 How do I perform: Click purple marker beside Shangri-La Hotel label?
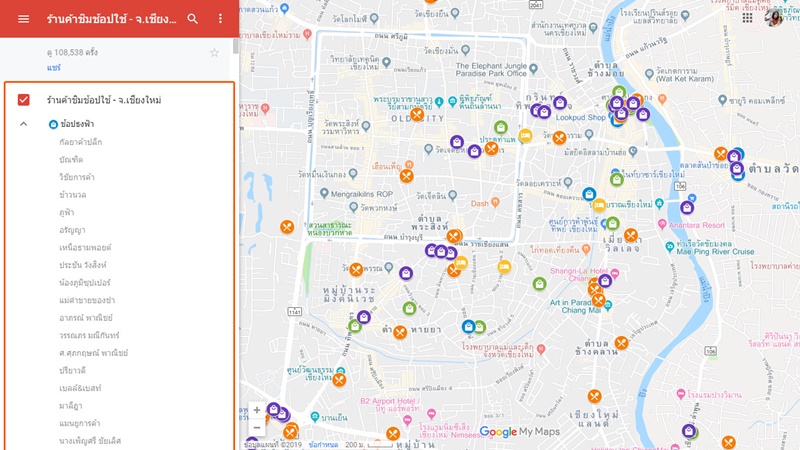tap(605, 281)
